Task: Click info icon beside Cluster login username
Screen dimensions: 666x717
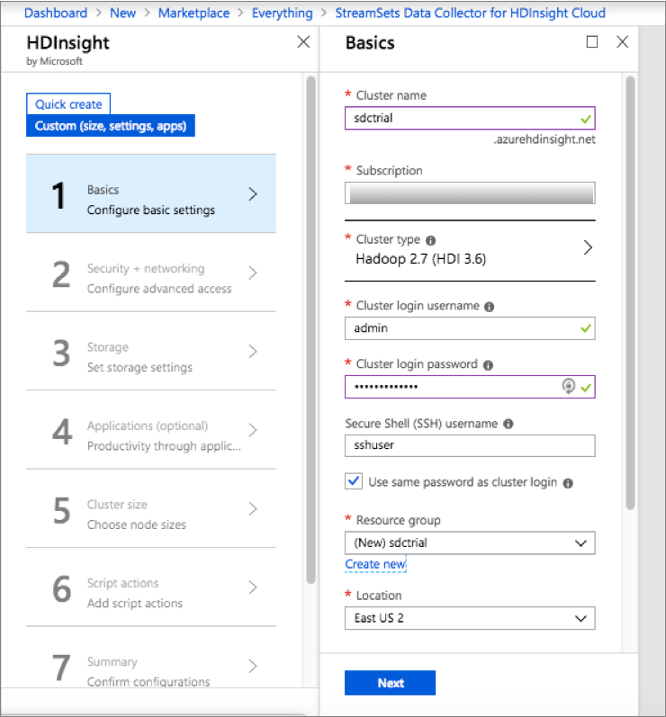Action: 489,307
